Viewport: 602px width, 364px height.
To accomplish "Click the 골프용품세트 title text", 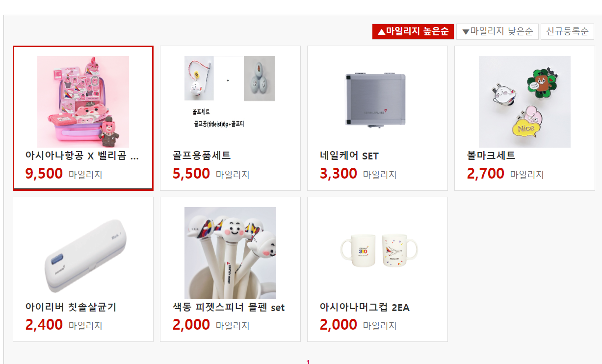I will point(202,156).
